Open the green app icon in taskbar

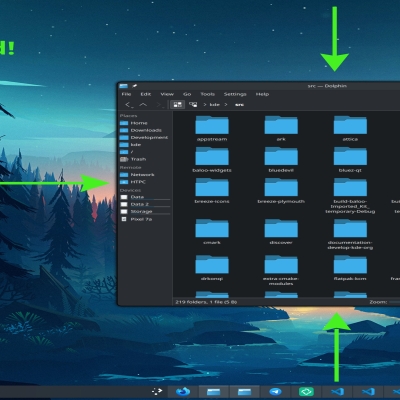[x=306, y=392]
